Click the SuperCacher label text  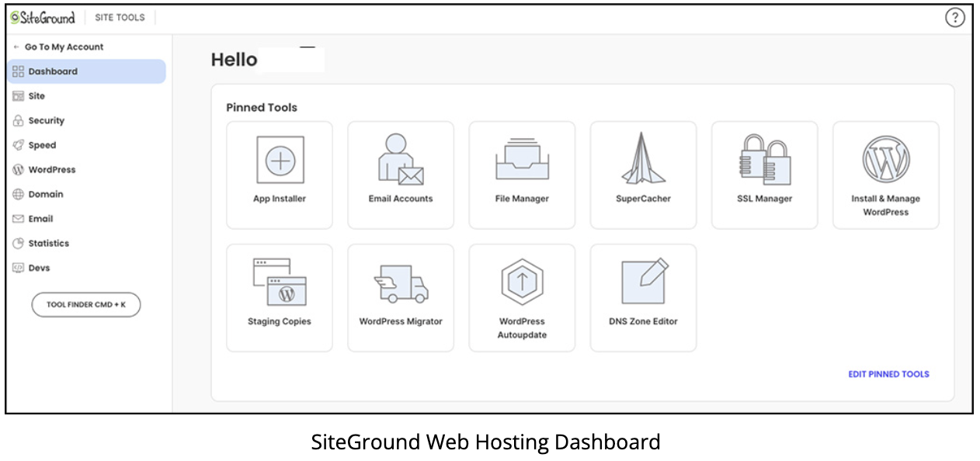[643, 199]
